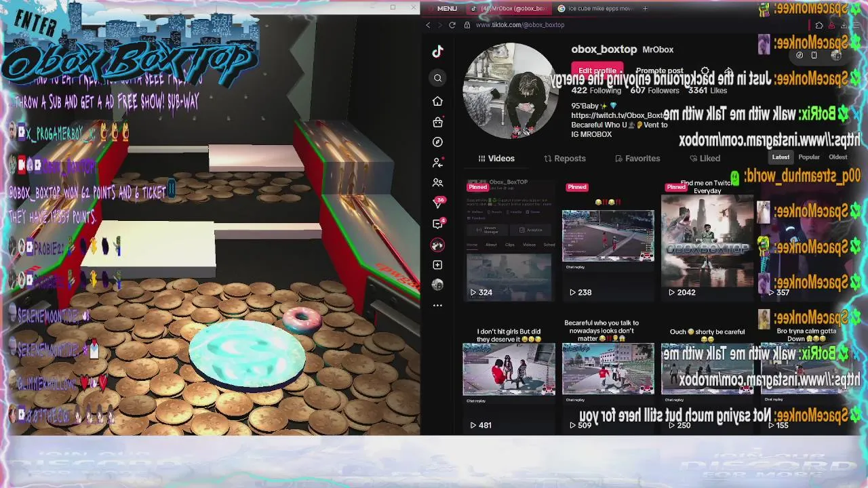Open the 422 Following list
868x488 pixels.
pos(596,90)
